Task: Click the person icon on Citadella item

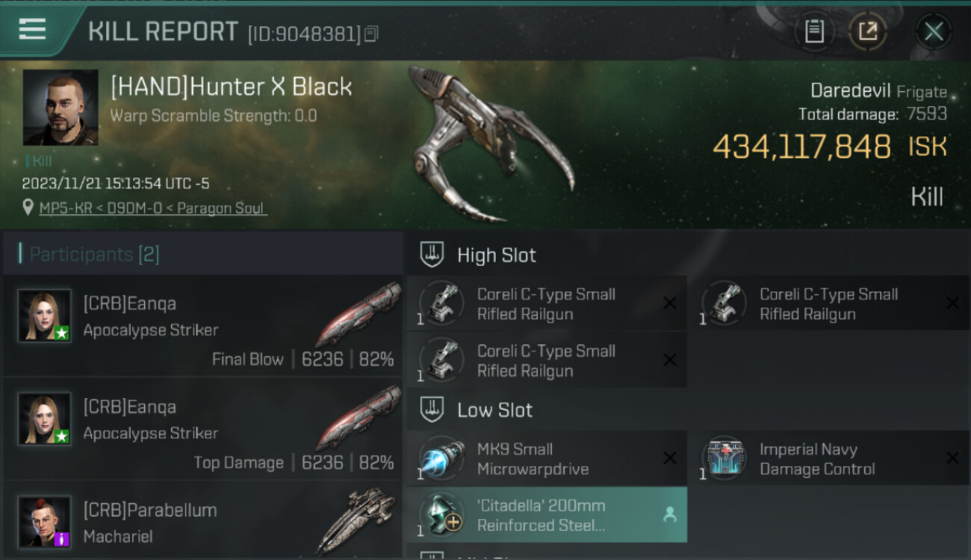Action: tap(669, 515)
